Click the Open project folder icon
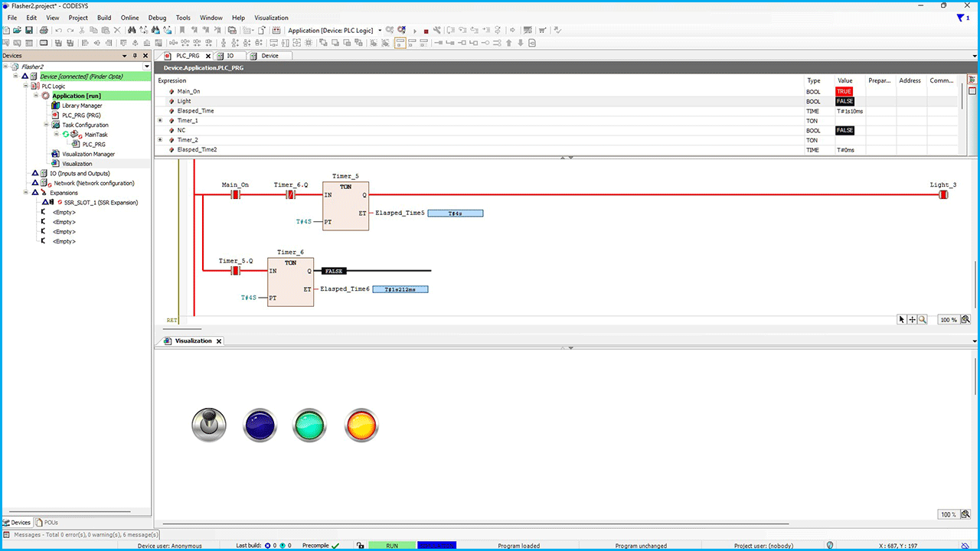980x551 pixels. pyautogui.click(x=17, y=31)
